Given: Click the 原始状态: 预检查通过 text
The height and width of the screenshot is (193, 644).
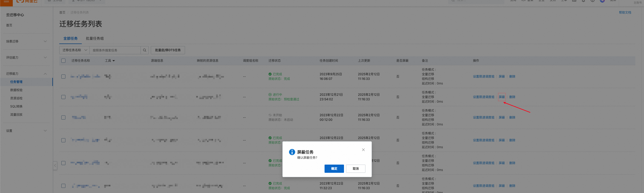Looking at the screenshot, I should [284, 99].
